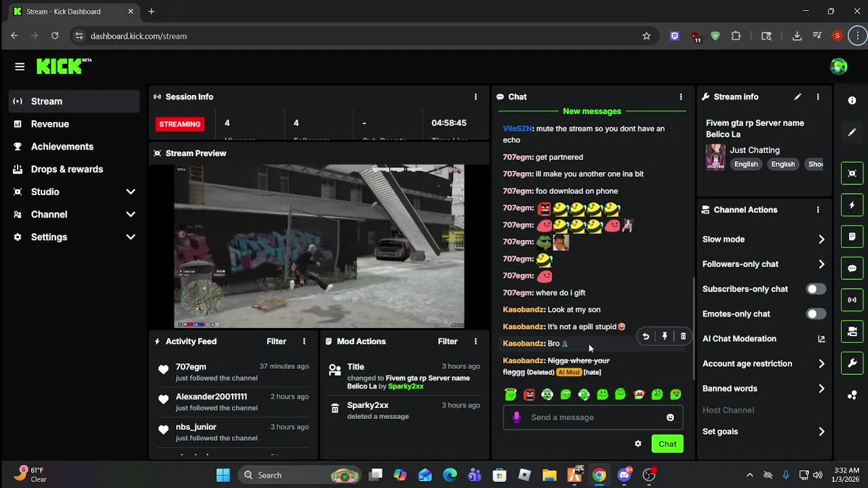The height and width of the screenshot is (488, 868).
Task: Open Stream info panel three-dot menu
Action: (x=818, y=97)
